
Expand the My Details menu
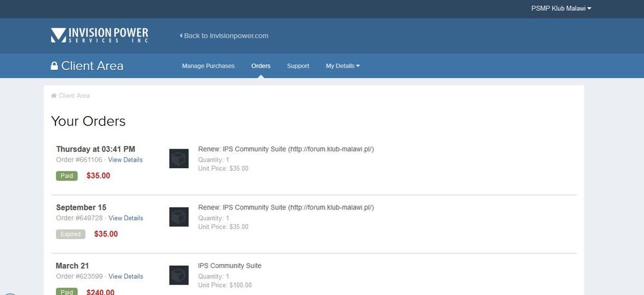343,66
